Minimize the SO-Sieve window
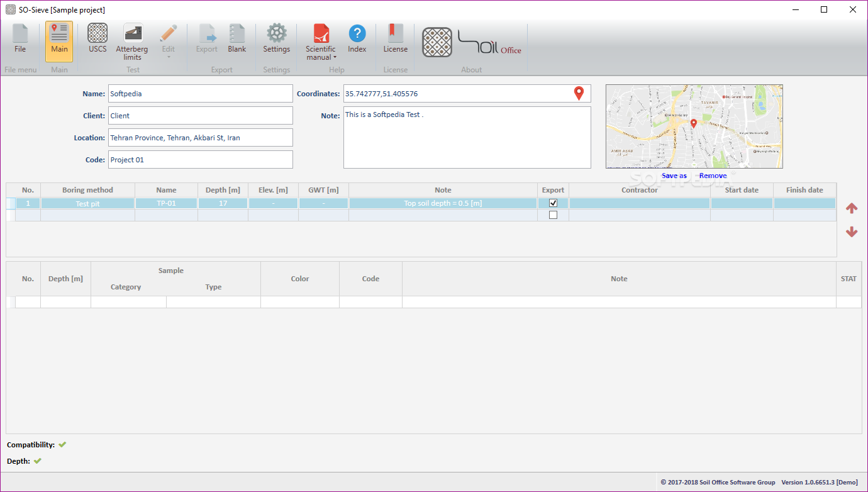868x492 pixels. (796, 9)
